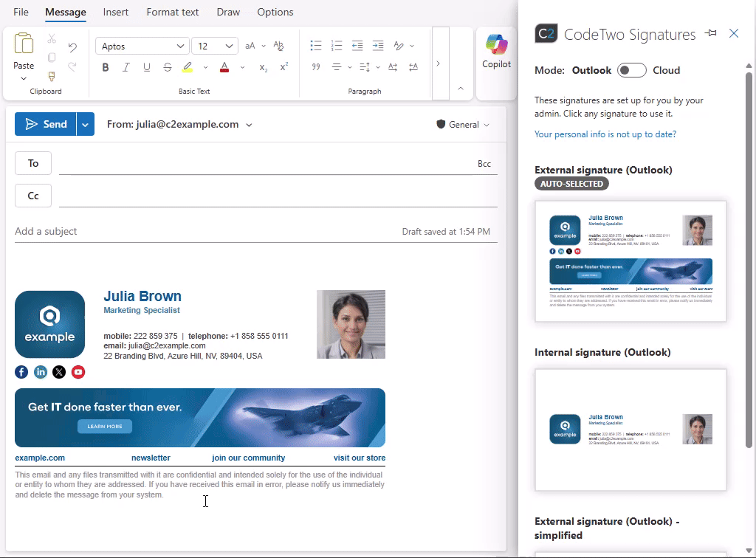
Task: Insert a bulleted list
Action: pos(316,46)
